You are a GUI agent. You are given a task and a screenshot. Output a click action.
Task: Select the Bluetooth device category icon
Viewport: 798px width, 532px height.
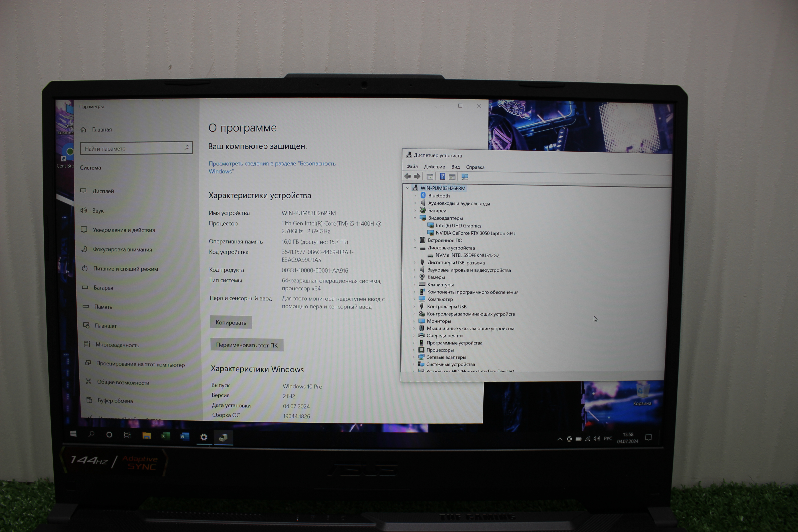423,195
